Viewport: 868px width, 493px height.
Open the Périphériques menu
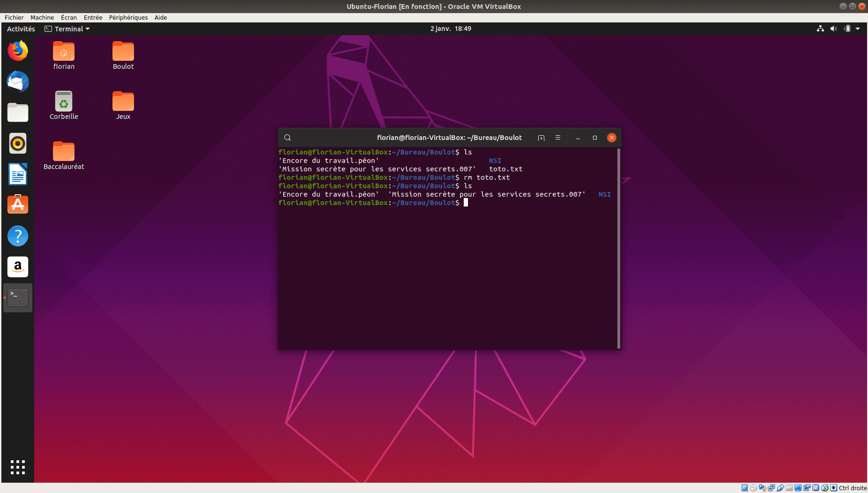(x=128, y=18)
